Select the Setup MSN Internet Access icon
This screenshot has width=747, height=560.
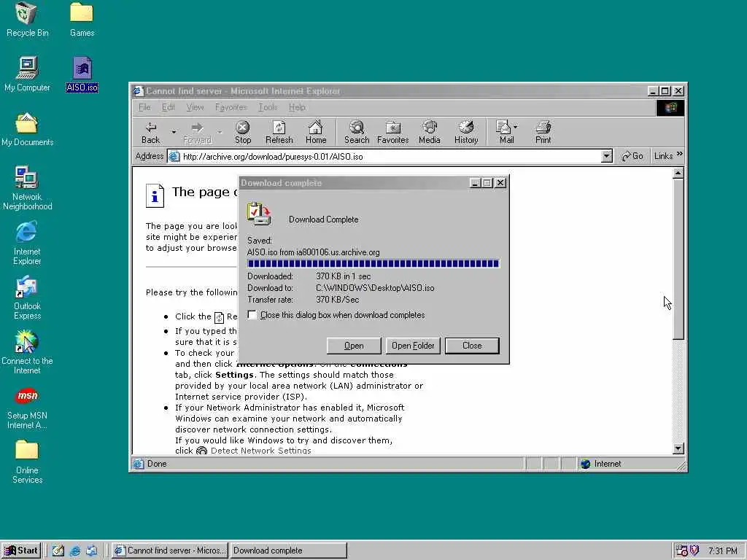27,408
